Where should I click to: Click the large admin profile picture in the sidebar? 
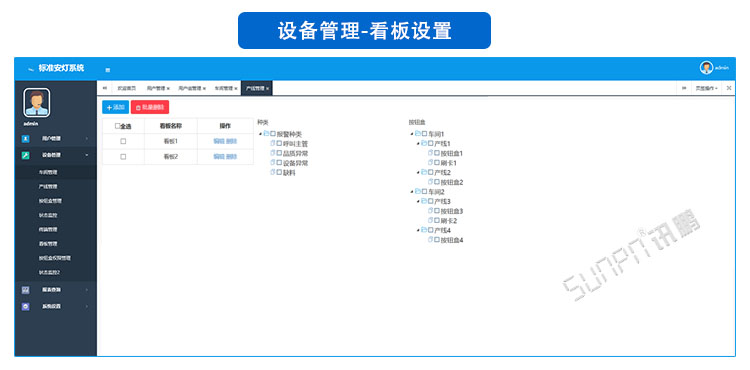[x=36, y=102]
